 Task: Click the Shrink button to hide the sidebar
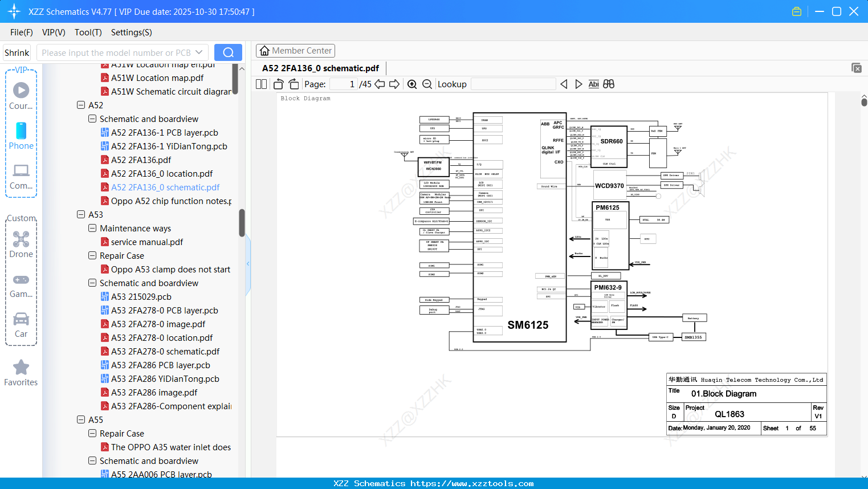point(17,52)
